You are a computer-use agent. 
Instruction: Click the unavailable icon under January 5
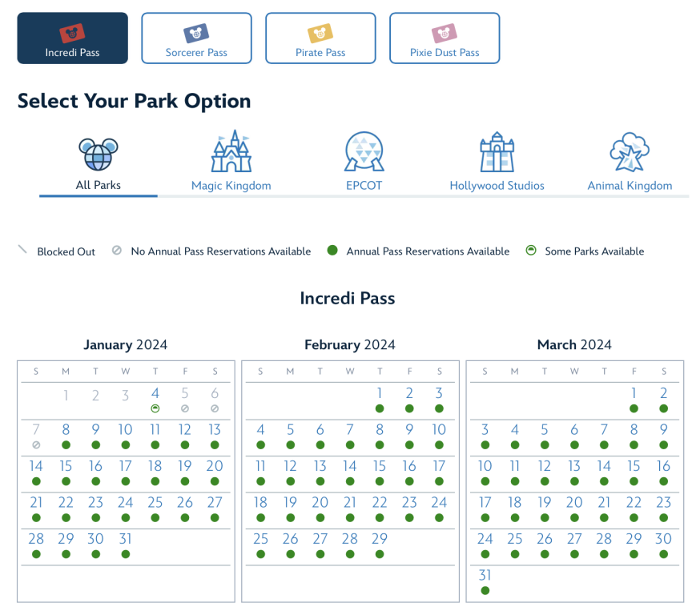(x=185, y=408)
